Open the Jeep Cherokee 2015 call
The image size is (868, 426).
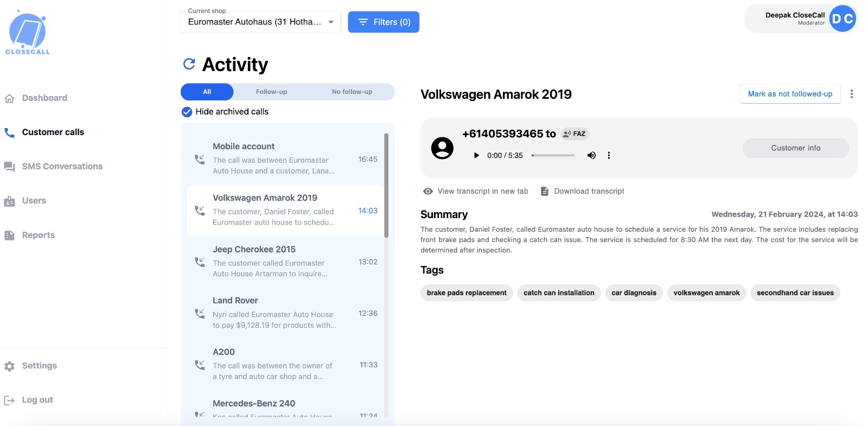(x=285, y=262)
